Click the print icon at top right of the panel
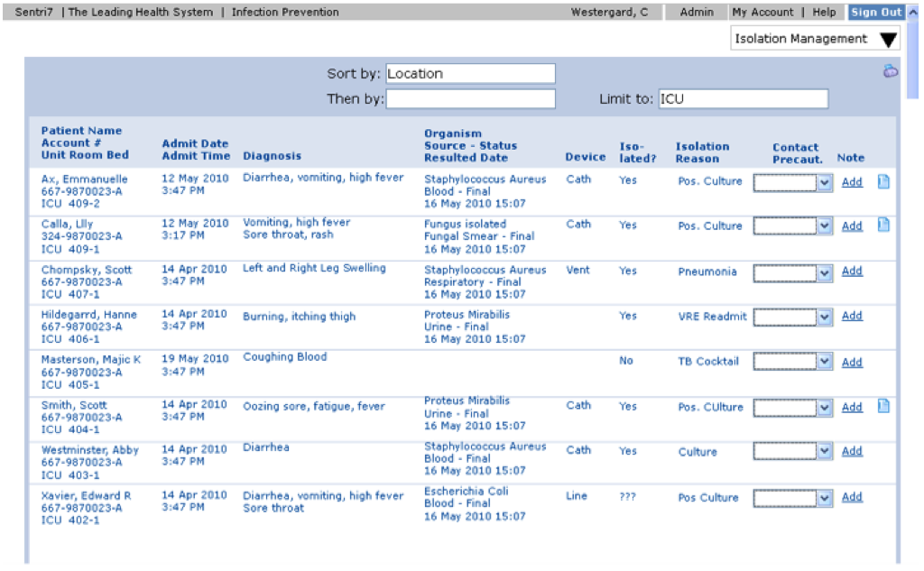Image resolution: width=924 pixels, height=571 pixels. (x=891, y=71)
